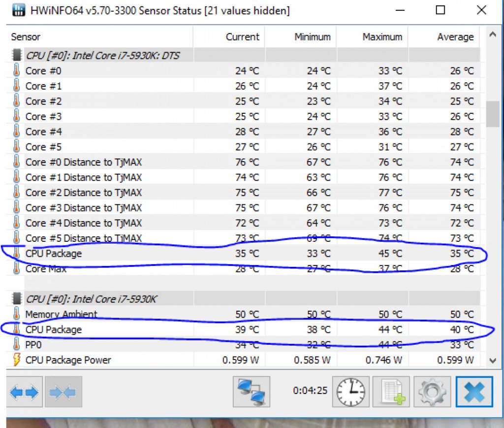The width and height of the screenshot is (504, 428).
Task: Open the network remote monitoring icon
Action: point(252,392)
